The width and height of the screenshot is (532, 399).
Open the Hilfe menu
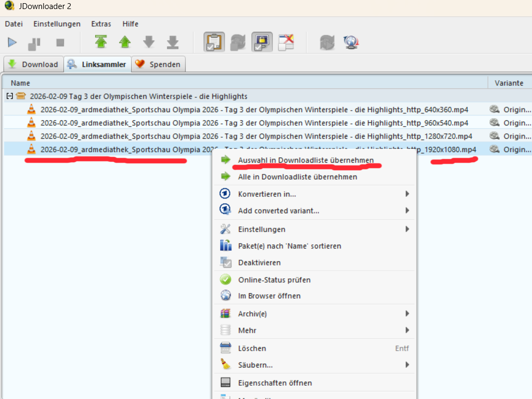tap(130, 24)
